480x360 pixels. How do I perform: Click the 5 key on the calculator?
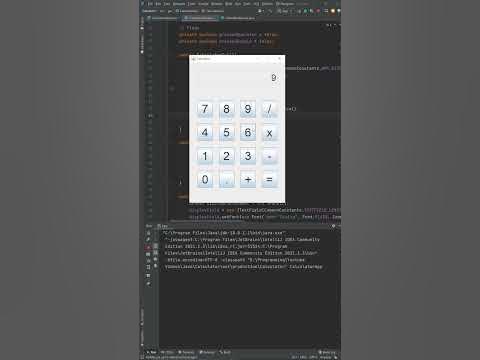click(226, 132)
